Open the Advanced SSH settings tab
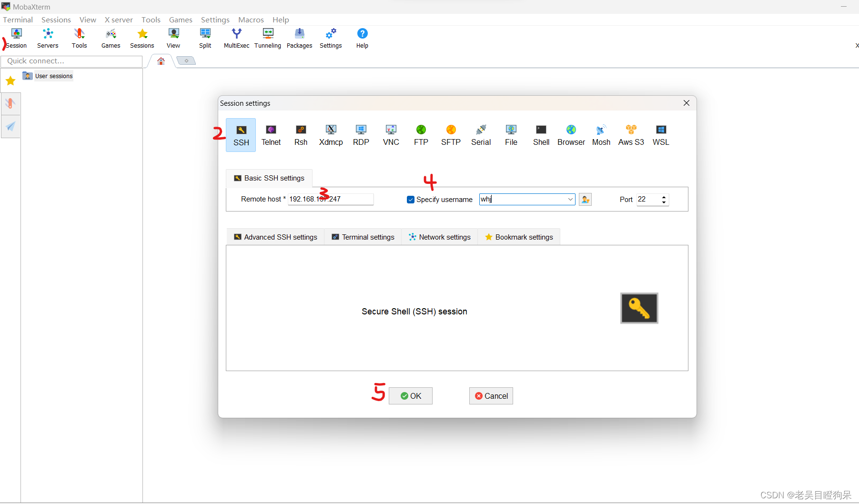The image size is (859, 504). pos(275,237)
